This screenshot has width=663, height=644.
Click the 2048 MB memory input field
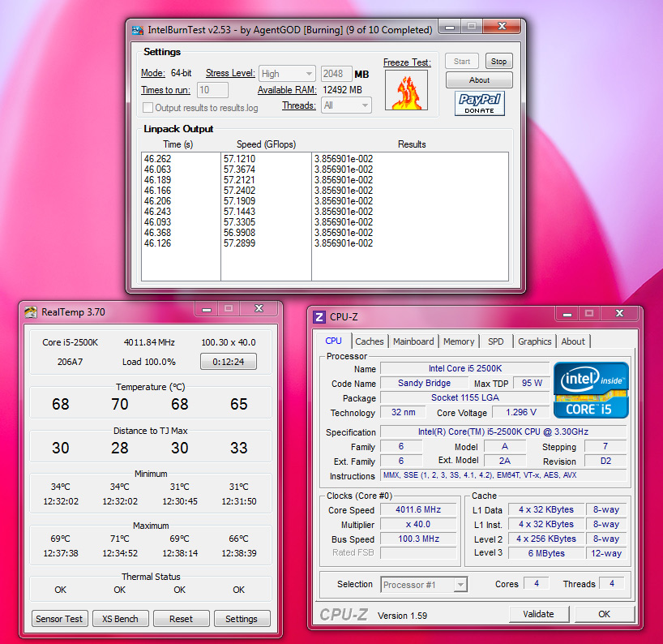pyautogui.click(x=336, y=74)
